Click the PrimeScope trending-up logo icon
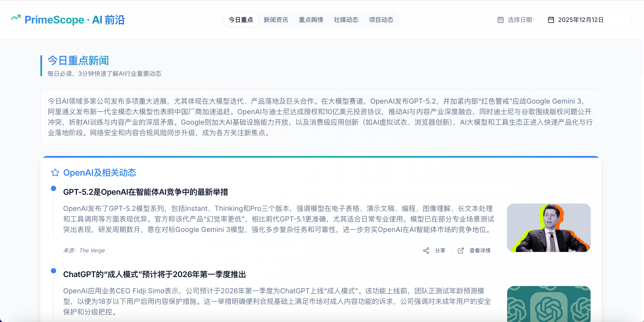Screen dimensions: 644x322 [16, 18]
